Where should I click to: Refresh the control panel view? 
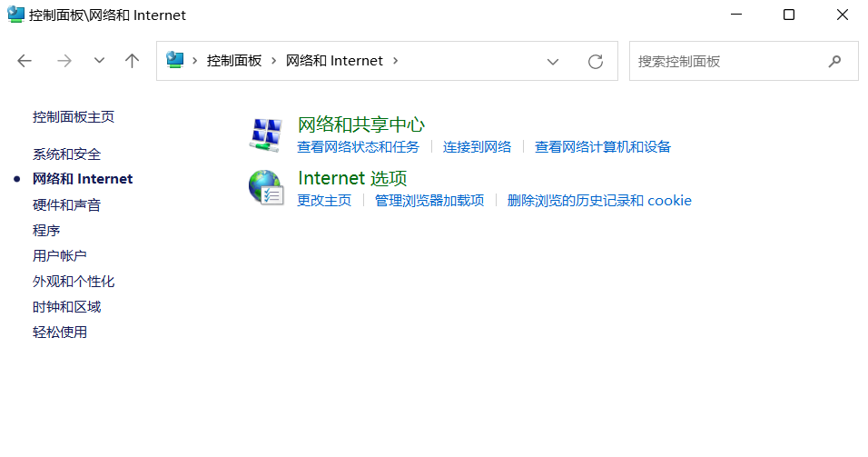click(596, 61)
